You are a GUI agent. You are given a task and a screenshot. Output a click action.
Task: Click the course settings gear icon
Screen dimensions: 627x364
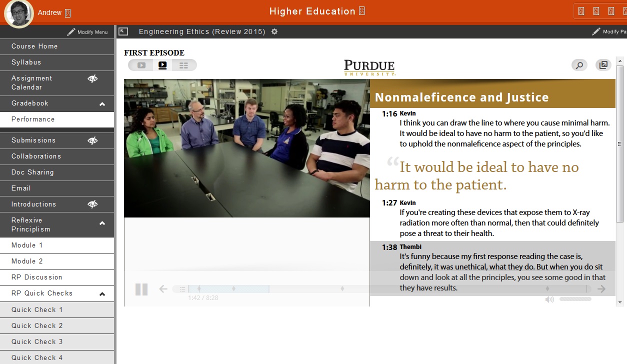pyautogui.click(x=274, y=31)
